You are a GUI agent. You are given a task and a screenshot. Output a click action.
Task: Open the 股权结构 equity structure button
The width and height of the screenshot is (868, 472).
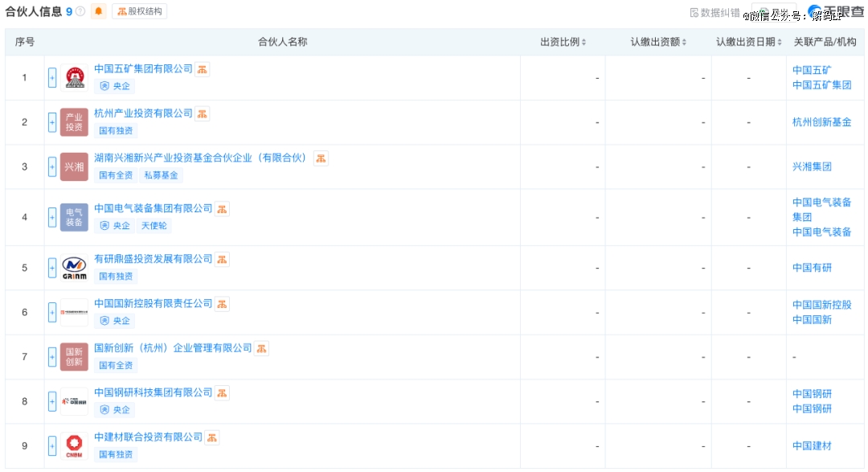tap(140, 11)
